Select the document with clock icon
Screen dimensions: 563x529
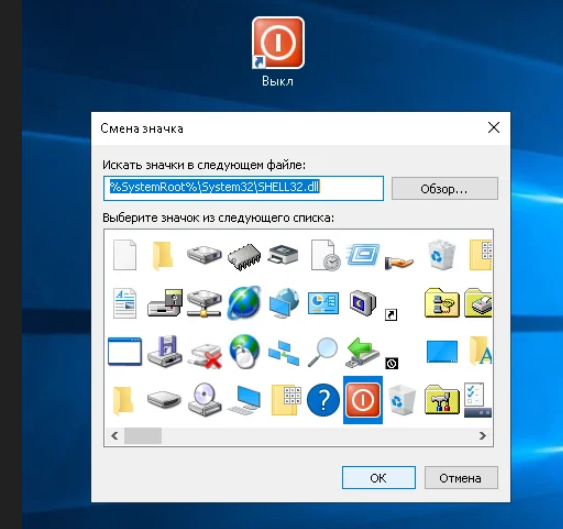pyautogui.click(x=325, y=255)
